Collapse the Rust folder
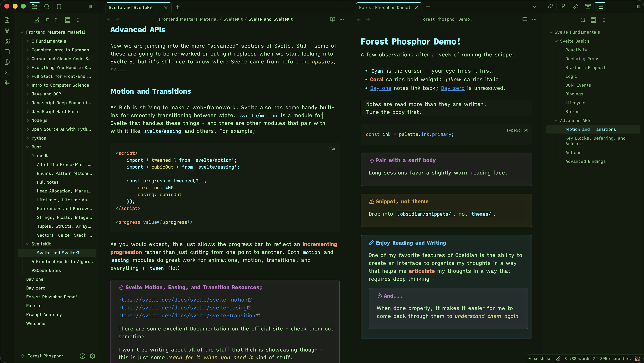The height and width of the screenshot is (363, 644). point(28,147)
